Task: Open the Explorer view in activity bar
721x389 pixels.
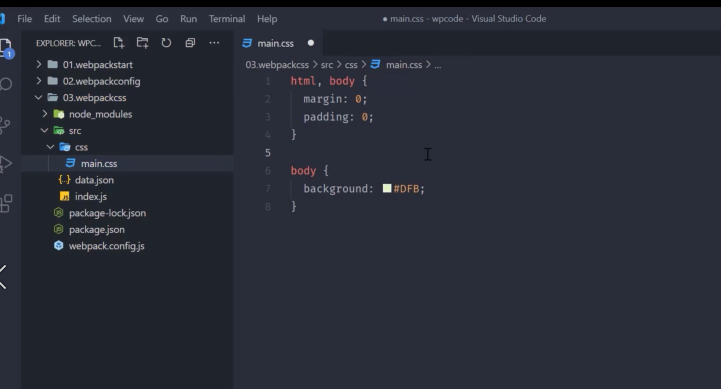Action: coord(6,48)
